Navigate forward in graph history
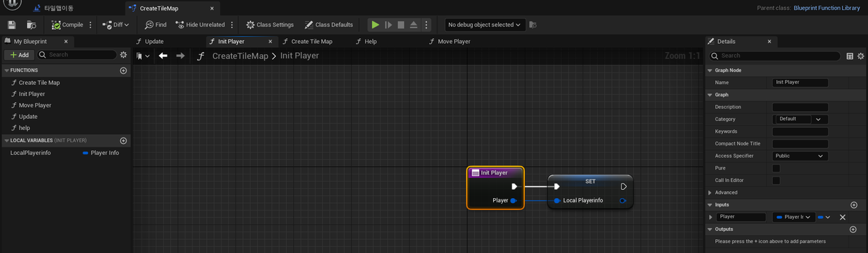This screenshot has width=868, height=253. tap(180, 56)
